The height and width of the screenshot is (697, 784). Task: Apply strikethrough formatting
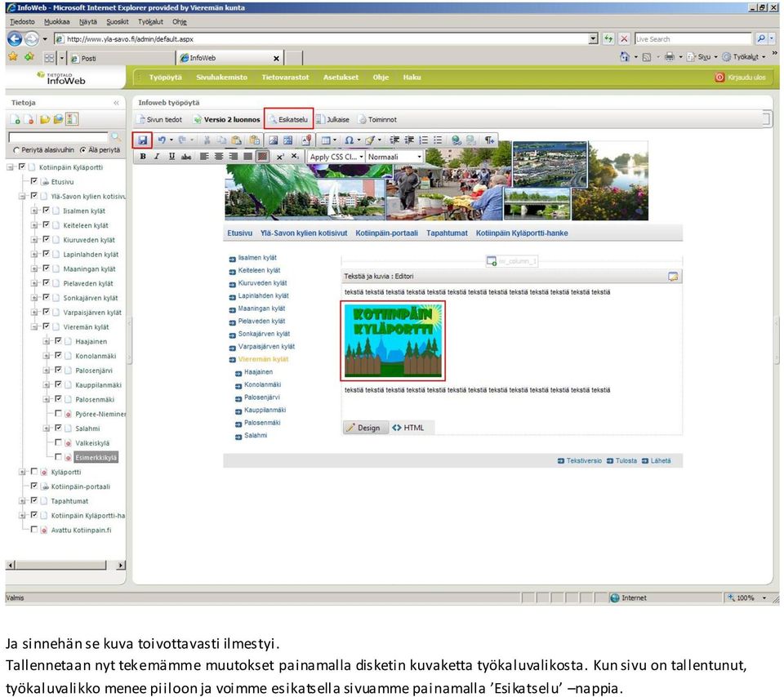(x=186, y=157)
